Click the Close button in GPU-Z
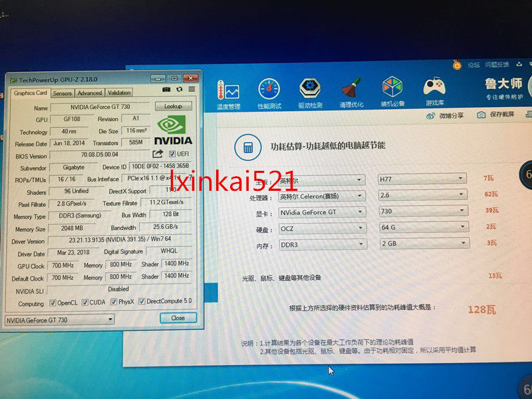Viewport: 532px width, 399px height. tap(178, 318)
